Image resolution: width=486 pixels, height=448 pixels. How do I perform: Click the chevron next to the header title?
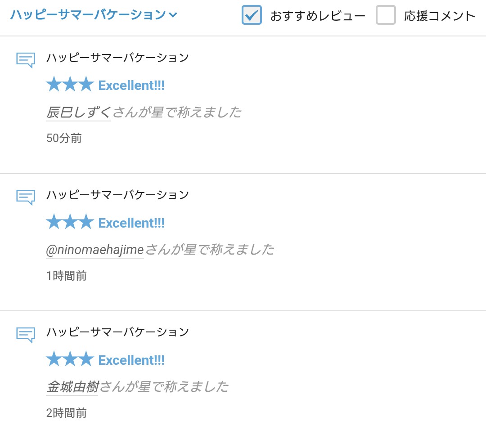(x=173, y=15)
